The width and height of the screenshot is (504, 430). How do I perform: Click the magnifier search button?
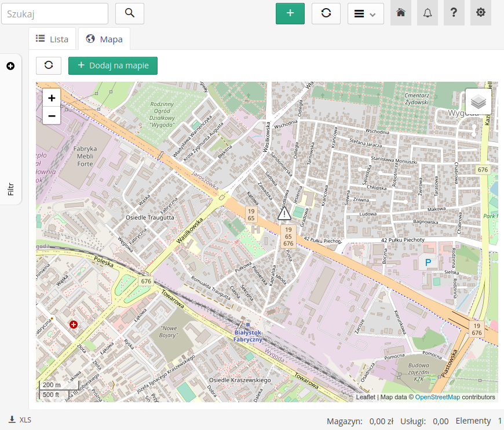[129, 13]
